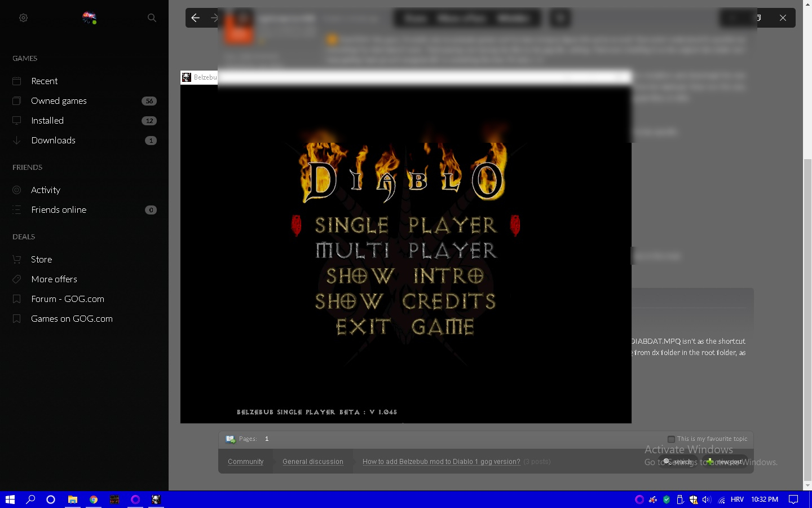
Task: Click the Installed count badge 12
Action: [x=149, y=121]
